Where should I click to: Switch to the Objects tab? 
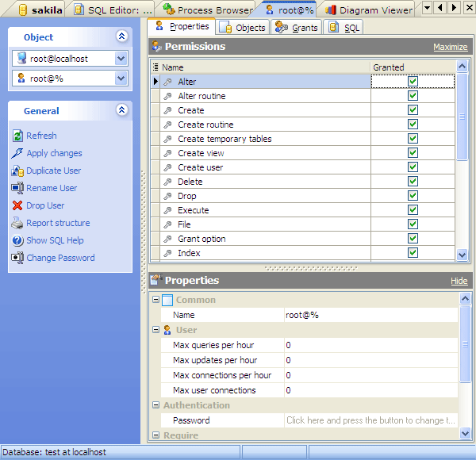click(x=243, y=27)
